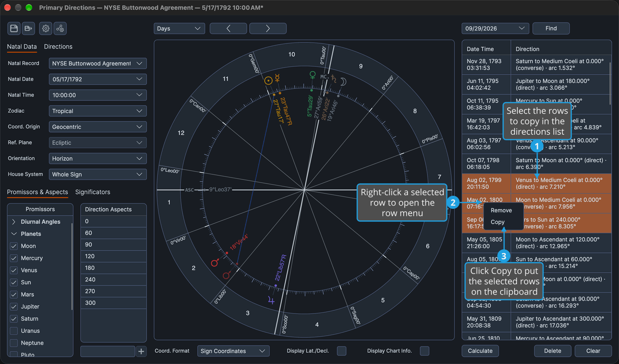Click the Saturn glyph beside the MC label

tap(334, 79)
